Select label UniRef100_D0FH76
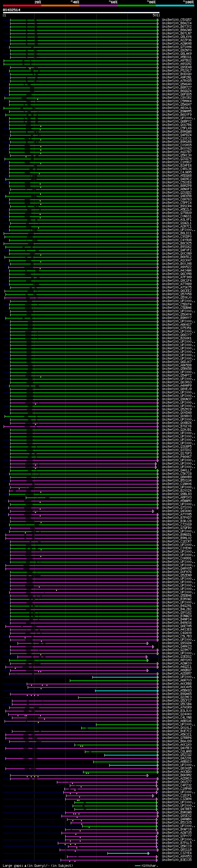The width and height of the screenshot is (197, 868). coord(176,572)
